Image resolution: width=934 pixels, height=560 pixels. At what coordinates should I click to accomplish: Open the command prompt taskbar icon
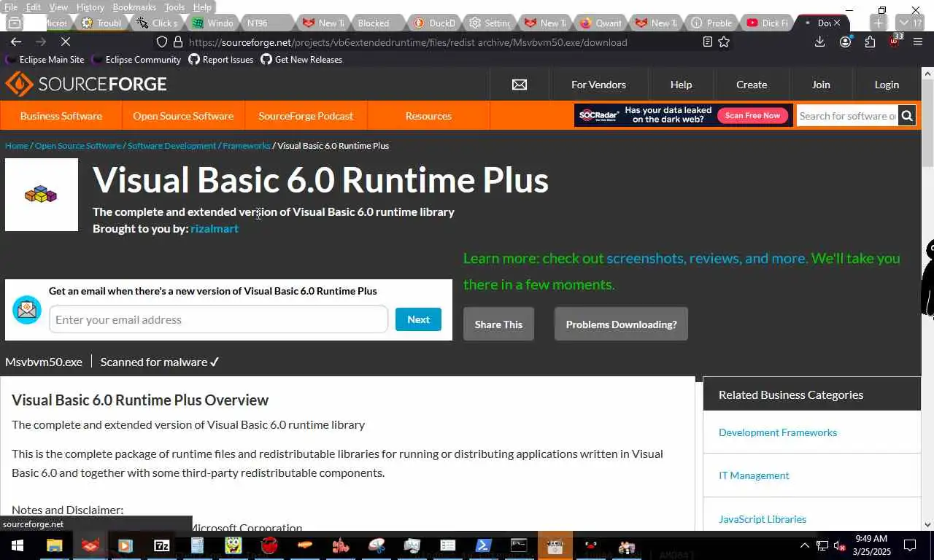(x=519, y=545)
